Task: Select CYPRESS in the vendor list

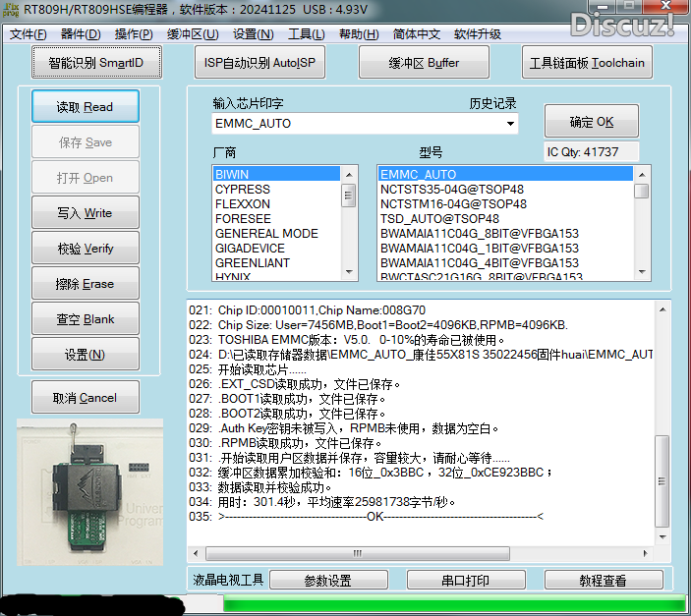Action: click(276, 189)
